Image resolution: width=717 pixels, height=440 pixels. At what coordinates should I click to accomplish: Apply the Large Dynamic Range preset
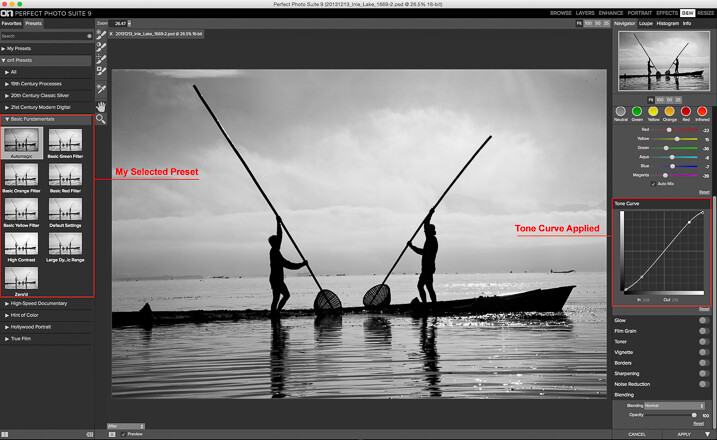click(x=65, y=244)
